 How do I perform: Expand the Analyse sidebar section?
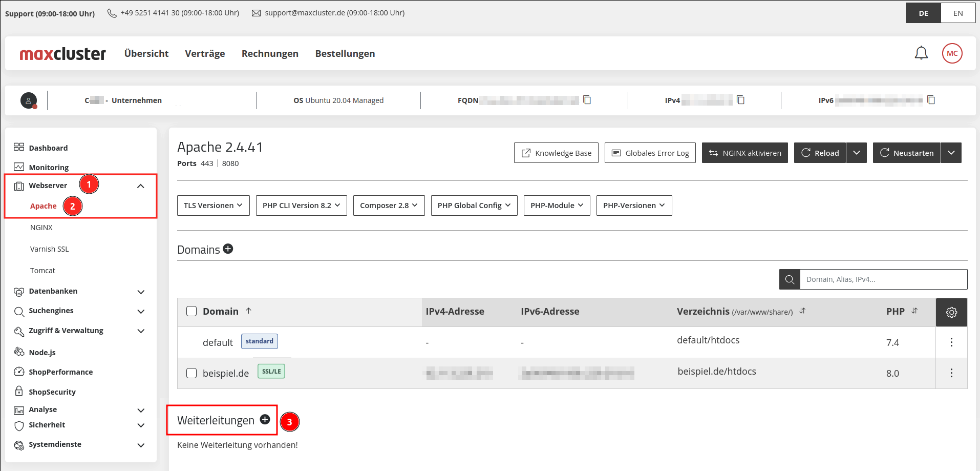point(141,410)
